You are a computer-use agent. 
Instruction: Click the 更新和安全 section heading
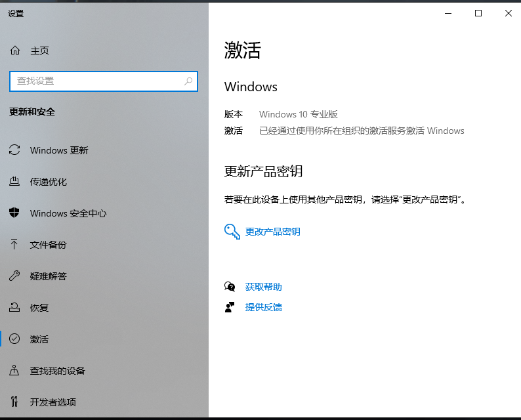32,112
